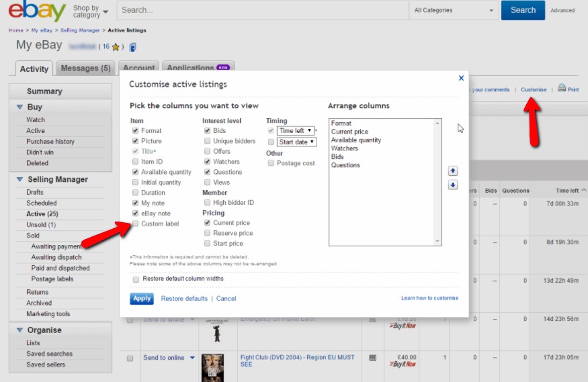Image resolution: width=588 pixels, height=382 pixels.
Task: Check the Initial quantity option
Action: (135, 183)
